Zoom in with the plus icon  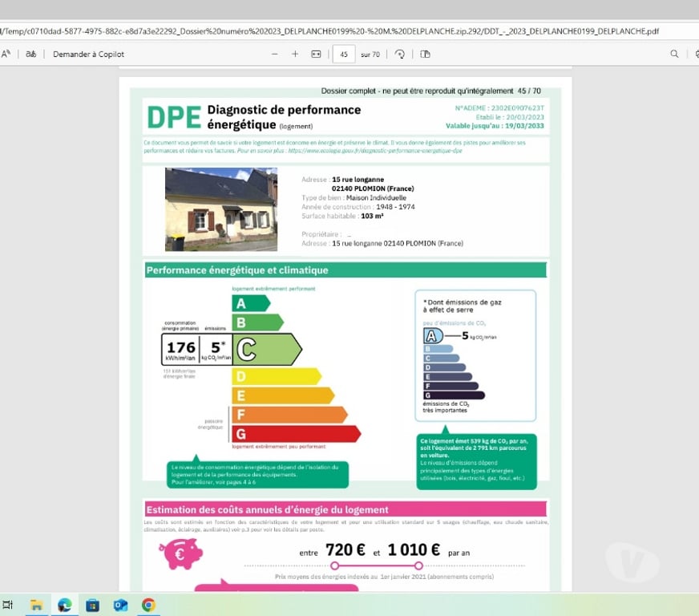(x=295, y=54)
